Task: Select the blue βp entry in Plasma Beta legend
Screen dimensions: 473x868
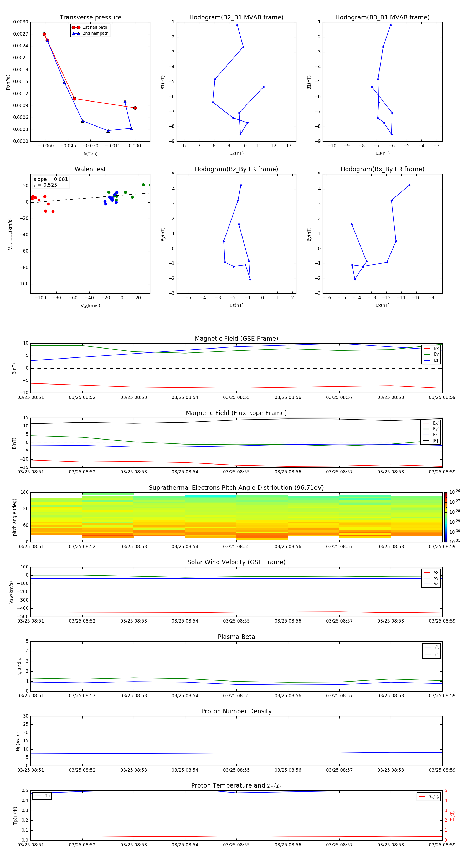Action: (431, 647)
